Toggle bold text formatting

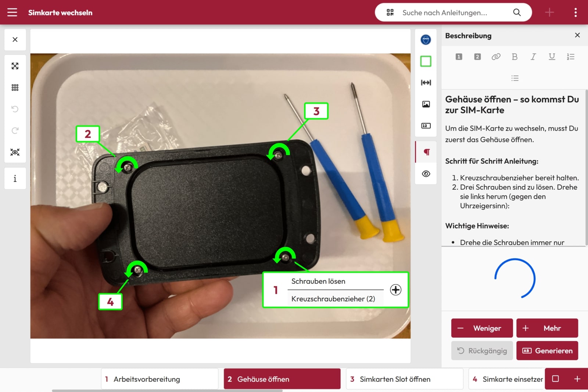tap(514, 57)
